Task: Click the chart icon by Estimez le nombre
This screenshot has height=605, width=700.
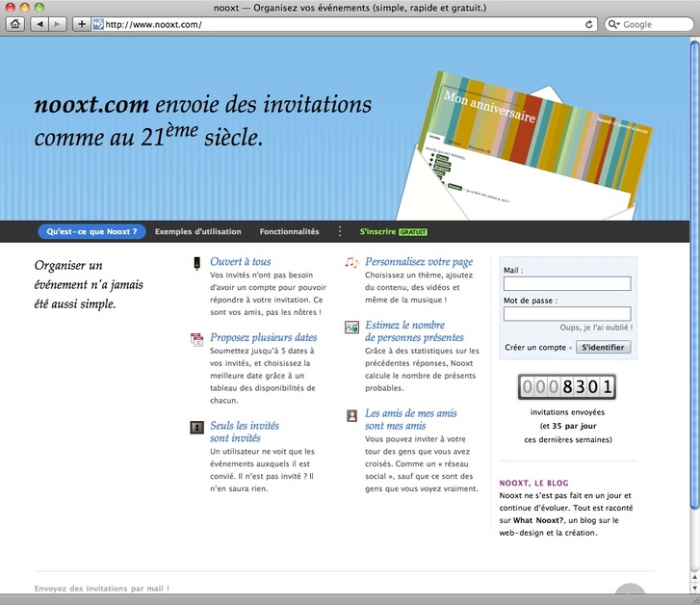Action: pos(351,328)
